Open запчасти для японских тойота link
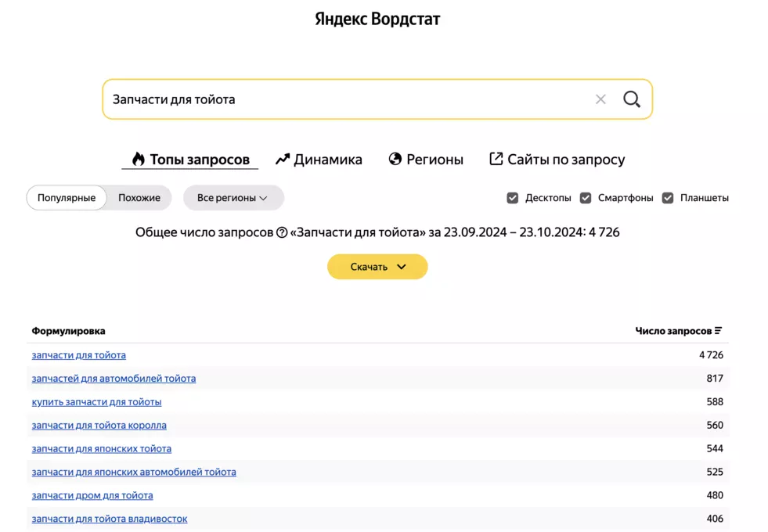 (102, 449)
